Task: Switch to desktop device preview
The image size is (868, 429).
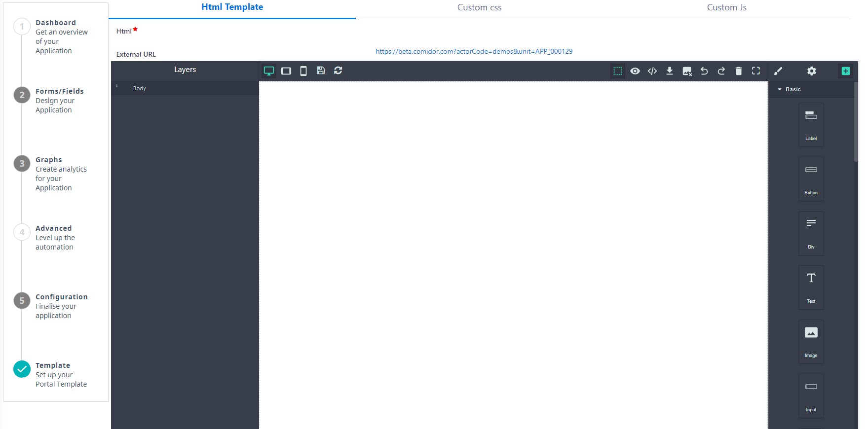Action: click(x=269, y=71)
